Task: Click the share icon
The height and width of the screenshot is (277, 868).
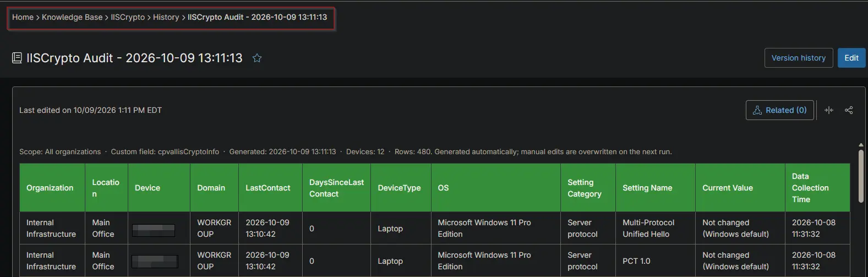Action: tap(849, 110)
